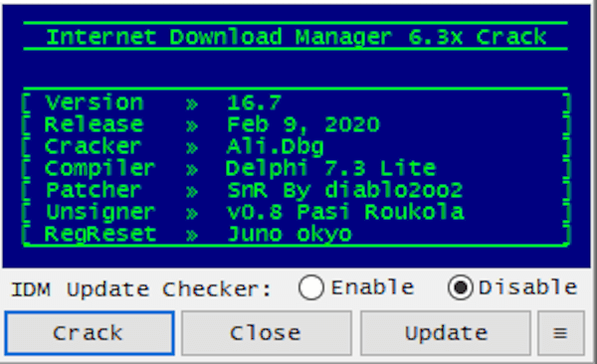Click the Release label in the info box

click(x=94, y=125)
